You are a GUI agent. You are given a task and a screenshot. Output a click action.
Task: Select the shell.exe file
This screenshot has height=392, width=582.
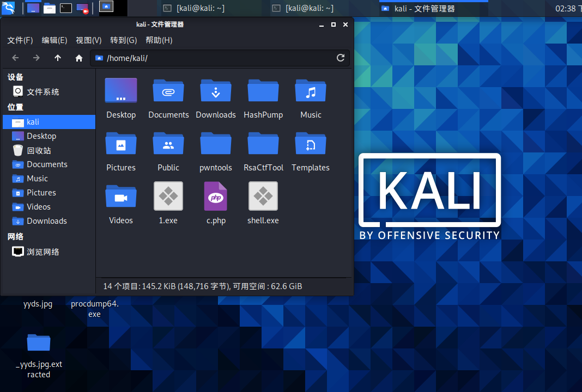pyautogui.click(x=263, y=197)
